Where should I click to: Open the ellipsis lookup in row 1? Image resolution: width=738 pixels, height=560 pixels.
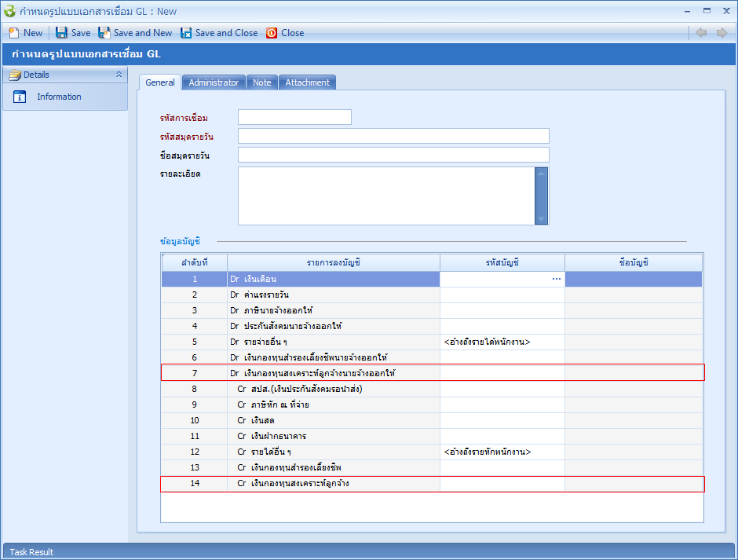557,279
